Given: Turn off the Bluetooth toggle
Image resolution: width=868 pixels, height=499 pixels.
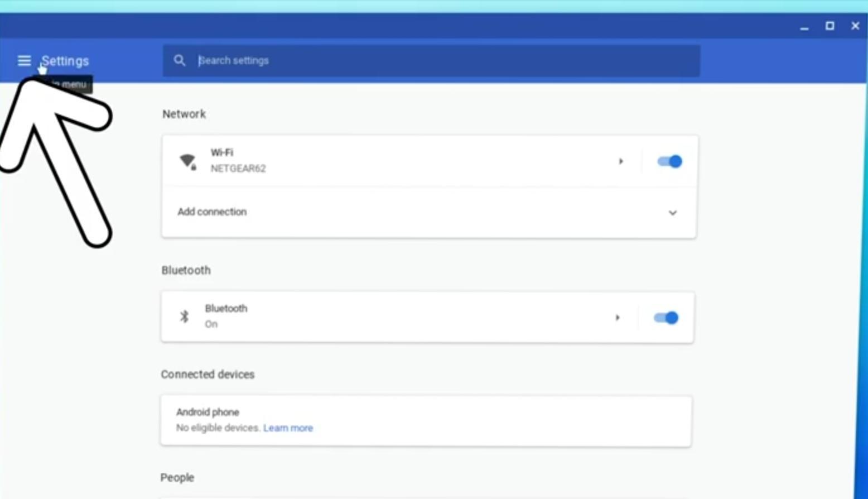Looking at the screenshot, I should tap(666, 318).
